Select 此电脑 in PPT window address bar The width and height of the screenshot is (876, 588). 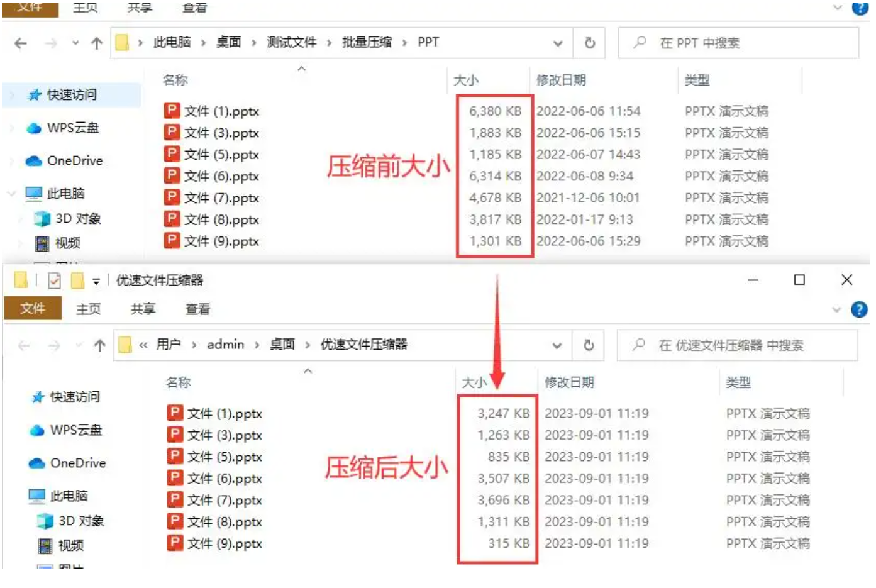click(x=172, y=42)
